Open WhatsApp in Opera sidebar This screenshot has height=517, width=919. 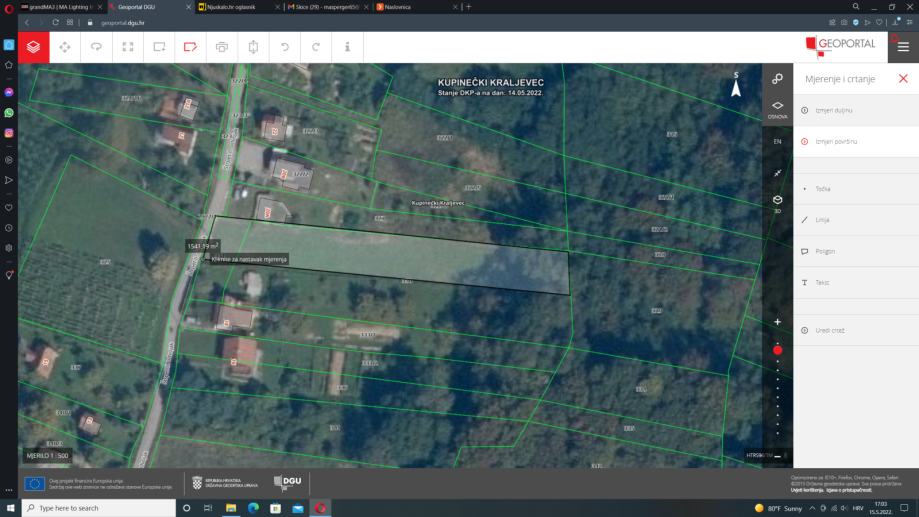[x=9, y=113]
